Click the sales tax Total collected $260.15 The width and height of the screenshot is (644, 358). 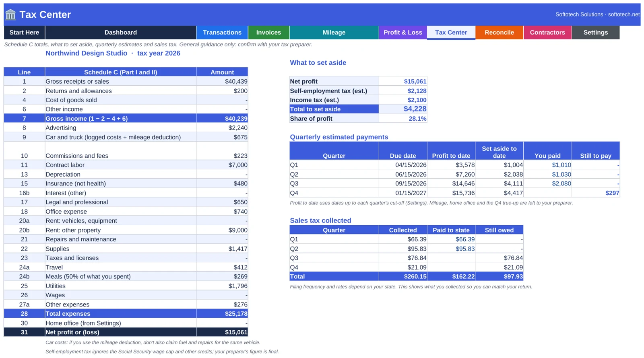(403, 277)
